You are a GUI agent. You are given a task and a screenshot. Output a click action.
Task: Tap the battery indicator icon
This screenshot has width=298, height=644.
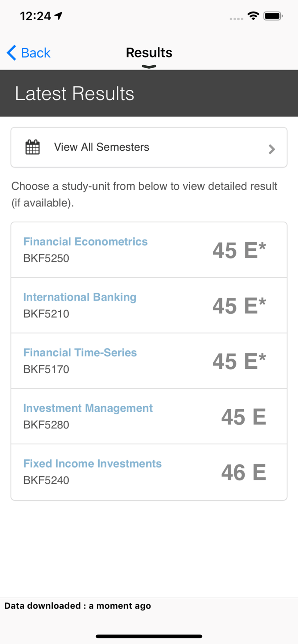(273, 16)
